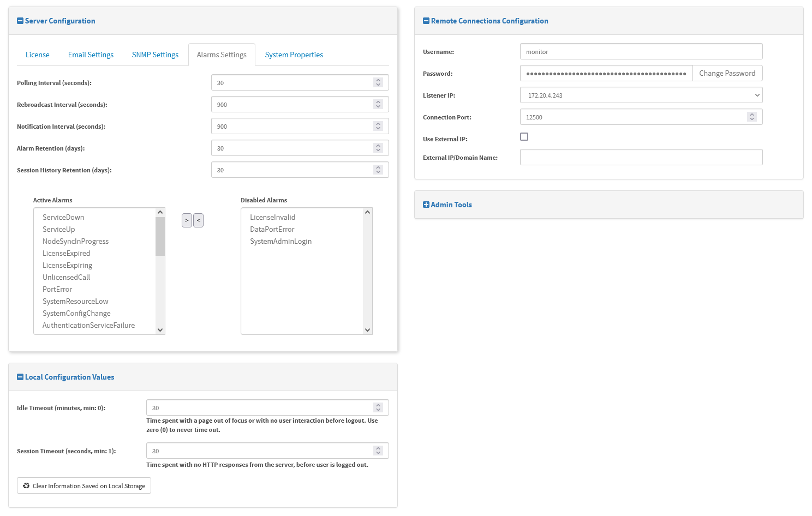Click the move-left arrow button between alarm lists
This screenshot has width=812, height=516.
(199, 220)
